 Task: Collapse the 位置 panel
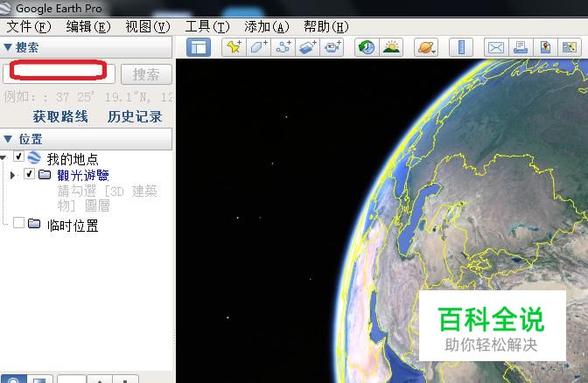[x=8, y=139]
